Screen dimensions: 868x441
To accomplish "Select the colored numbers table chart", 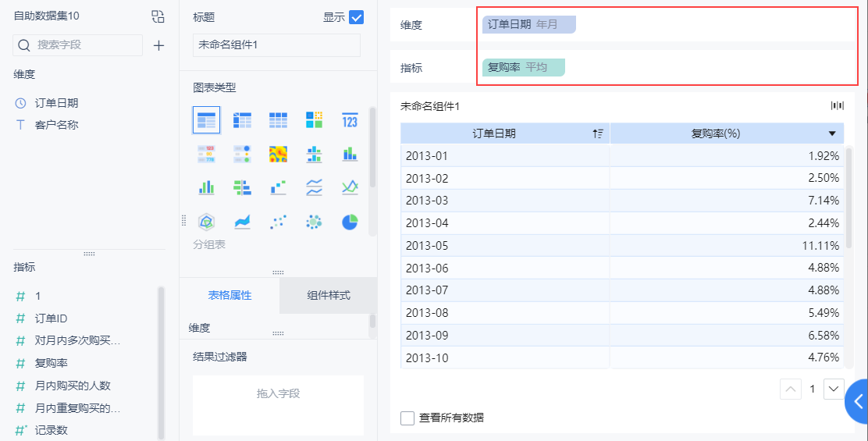I will point(207,154).
